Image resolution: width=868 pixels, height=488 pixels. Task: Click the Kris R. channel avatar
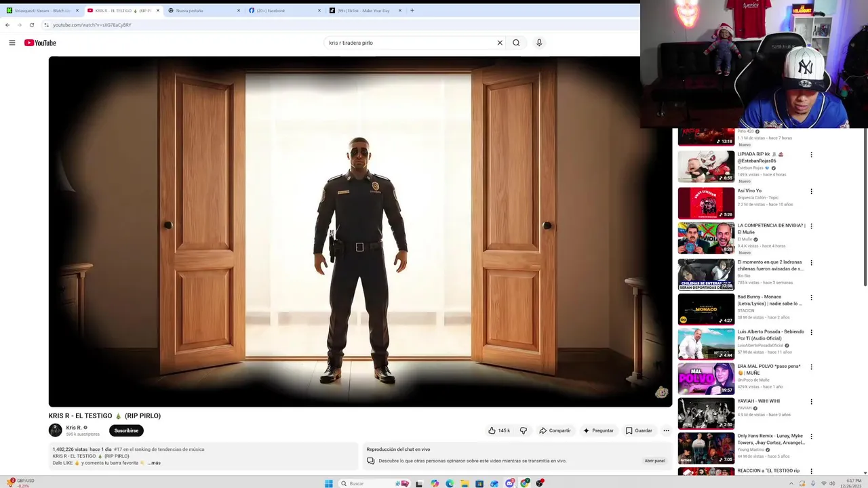click(x=55, y=430)
